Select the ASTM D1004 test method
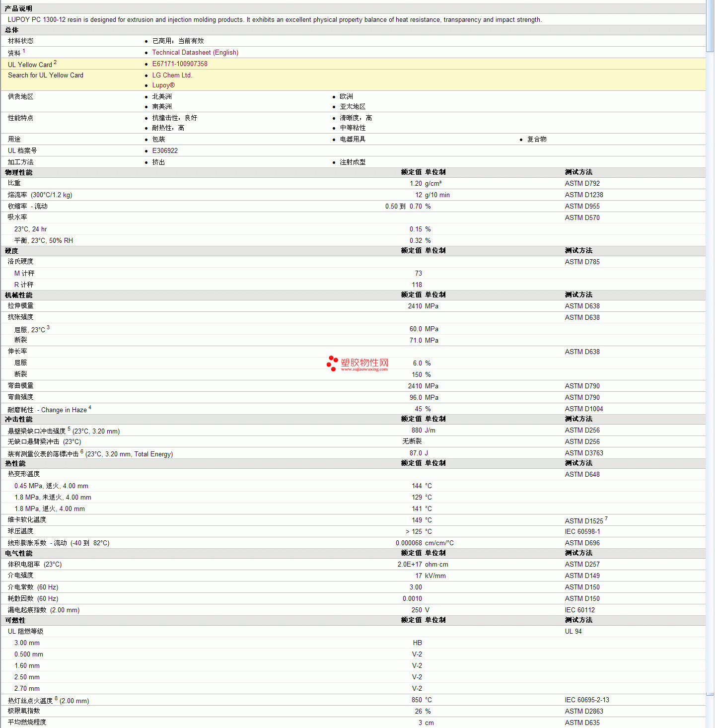715x728 pixels. pos(584,409)
